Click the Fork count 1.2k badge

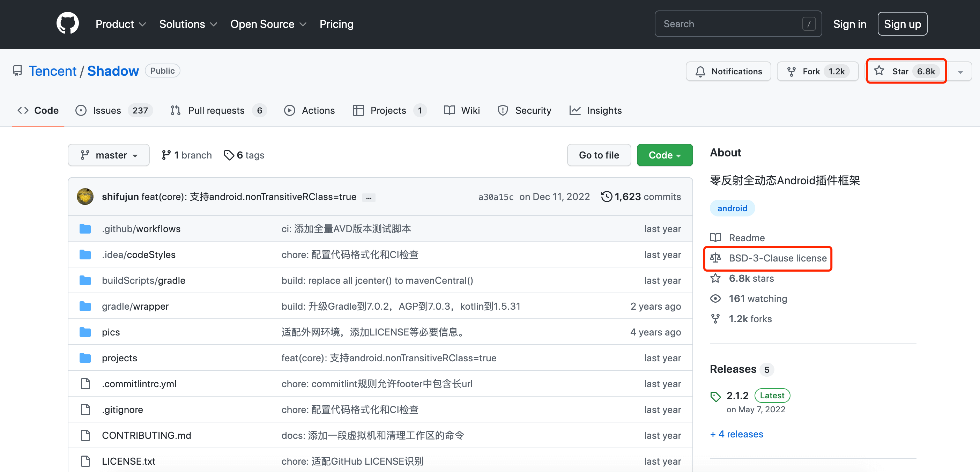pyautogui.click(x=837, y=71)
